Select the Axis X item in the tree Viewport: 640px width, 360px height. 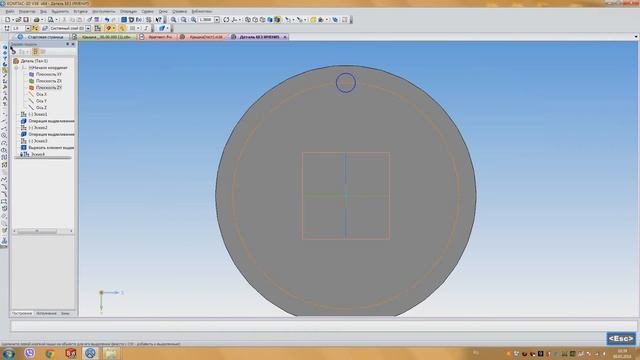(x=38, y=94)
